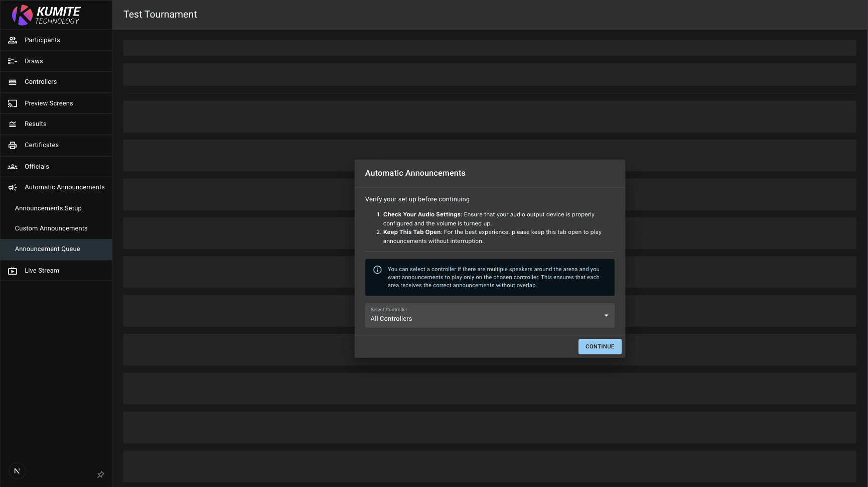Click the Kumite Technology logo
868x487 pixels.
(46, 15)
